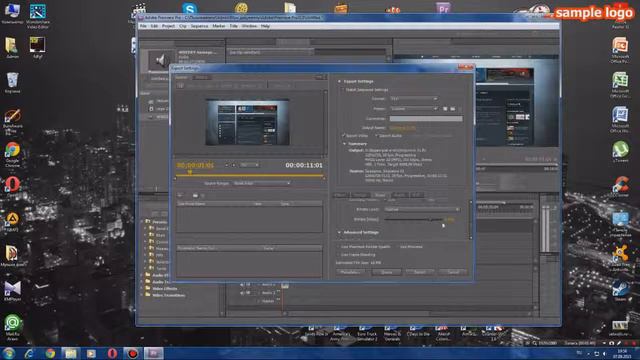Switch to the Audio settings tab

(x=400, y=195)
